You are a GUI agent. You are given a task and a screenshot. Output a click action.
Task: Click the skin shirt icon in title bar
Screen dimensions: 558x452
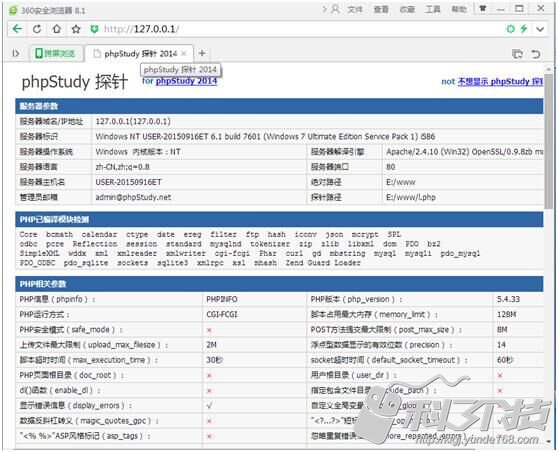483,9
